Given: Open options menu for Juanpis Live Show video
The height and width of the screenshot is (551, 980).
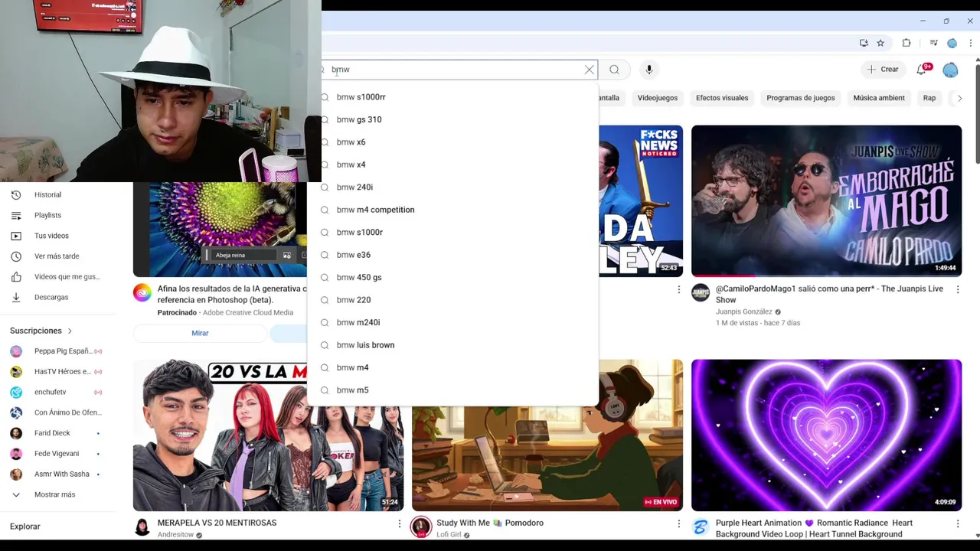Looking at the screenshot, I should (957, 289).
